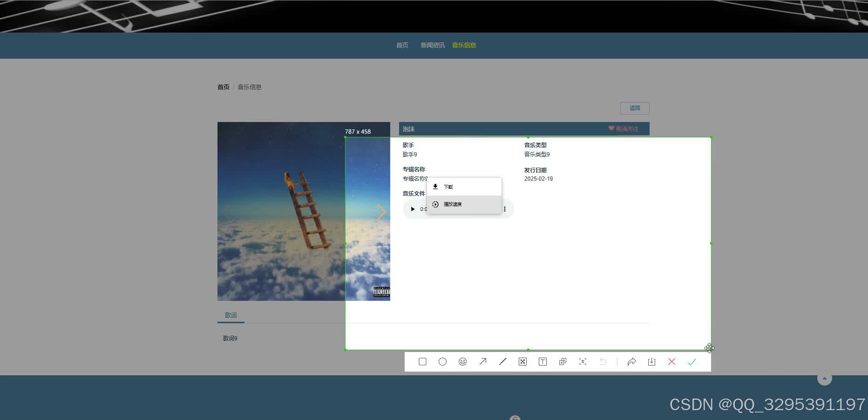
Task: Select the ellipse annotation tool
Action: coord(442,362)
